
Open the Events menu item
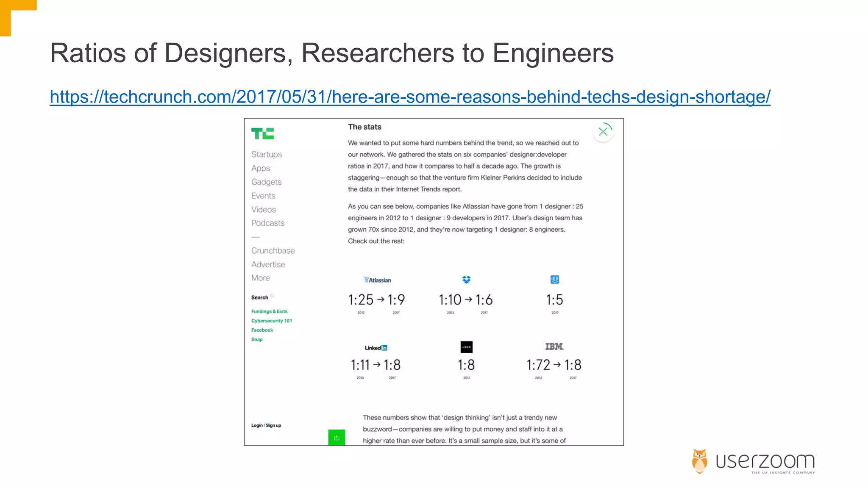pos(263,196)
